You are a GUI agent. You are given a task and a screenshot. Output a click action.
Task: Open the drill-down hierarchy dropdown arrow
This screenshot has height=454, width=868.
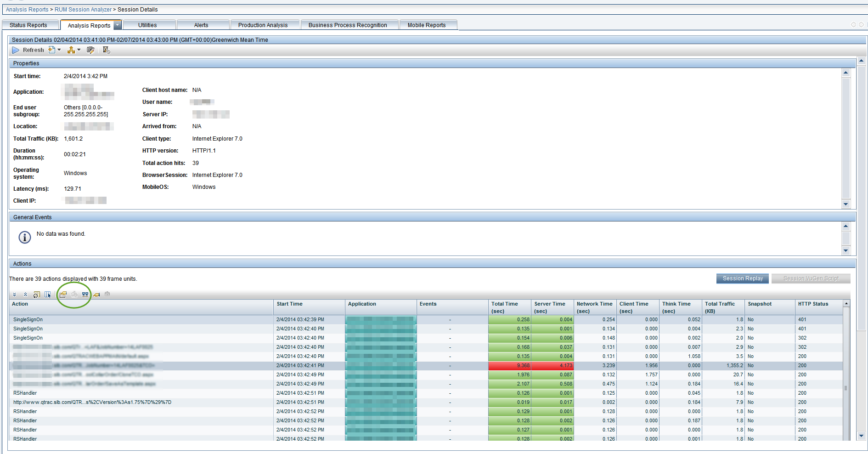click(79, 50)
